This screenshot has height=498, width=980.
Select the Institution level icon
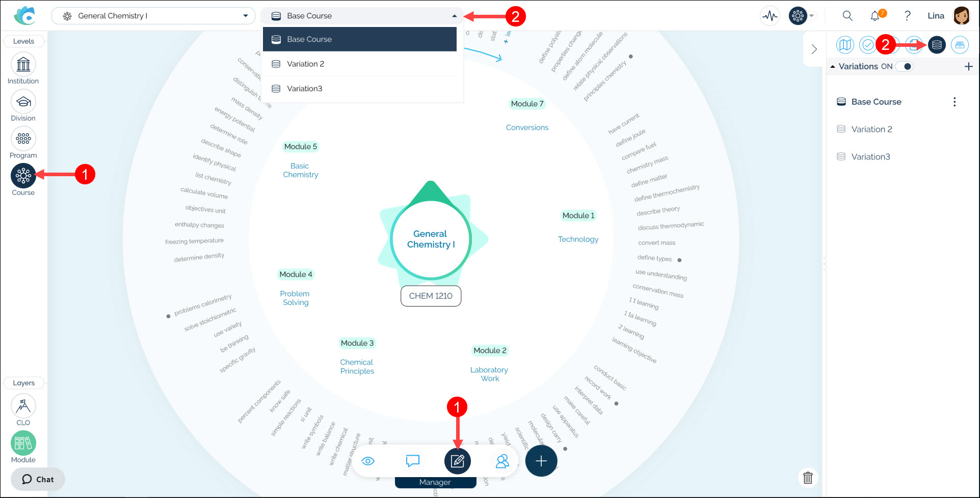[x=23, y=65]
